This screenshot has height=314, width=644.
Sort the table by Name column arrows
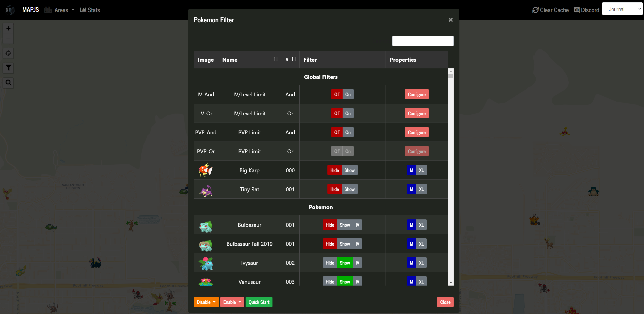pyautogui.click(x=275, y=59)
